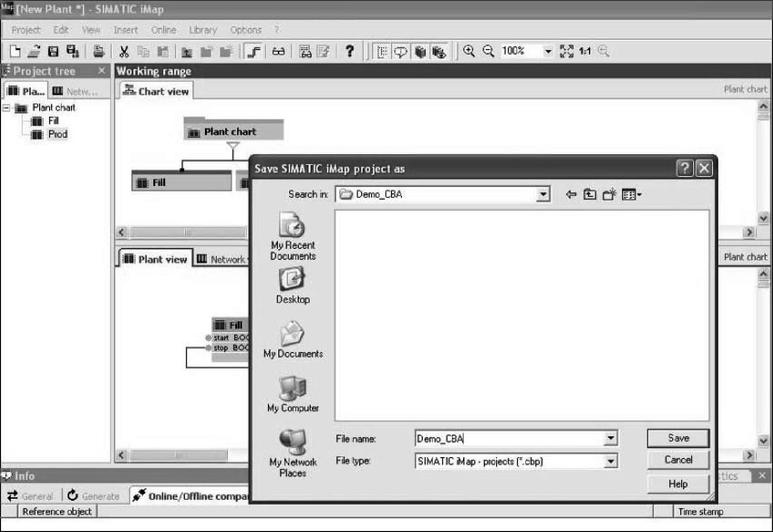This screenshot has width=773, height=532.
Task: Open the Edit menu
Action: pos(61,30)
